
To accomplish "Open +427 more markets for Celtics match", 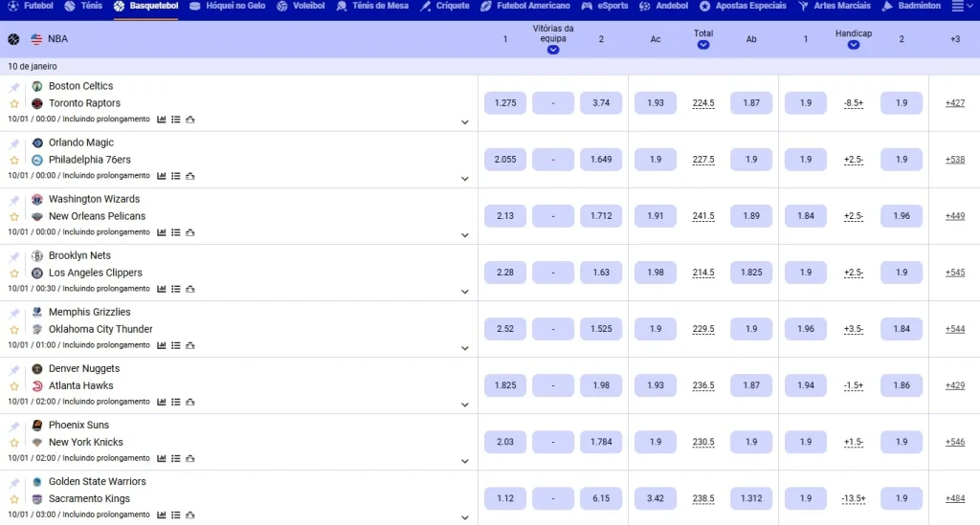I will click(954, 103).
